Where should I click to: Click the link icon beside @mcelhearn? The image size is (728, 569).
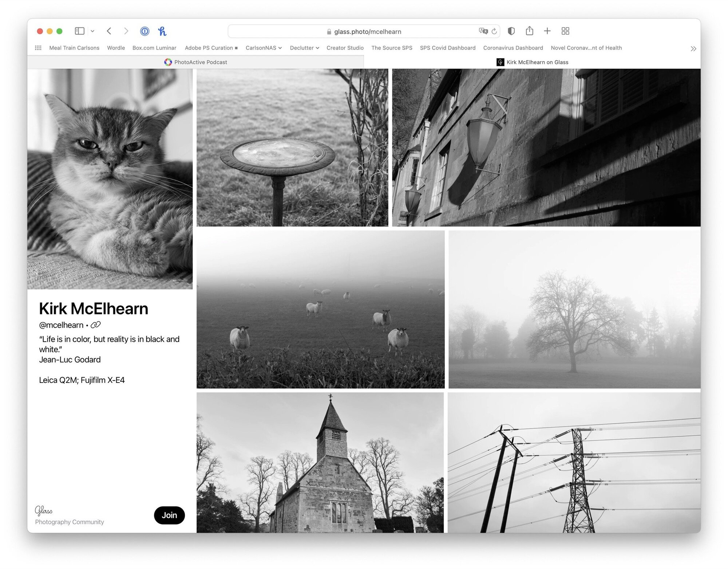[95, 325]
